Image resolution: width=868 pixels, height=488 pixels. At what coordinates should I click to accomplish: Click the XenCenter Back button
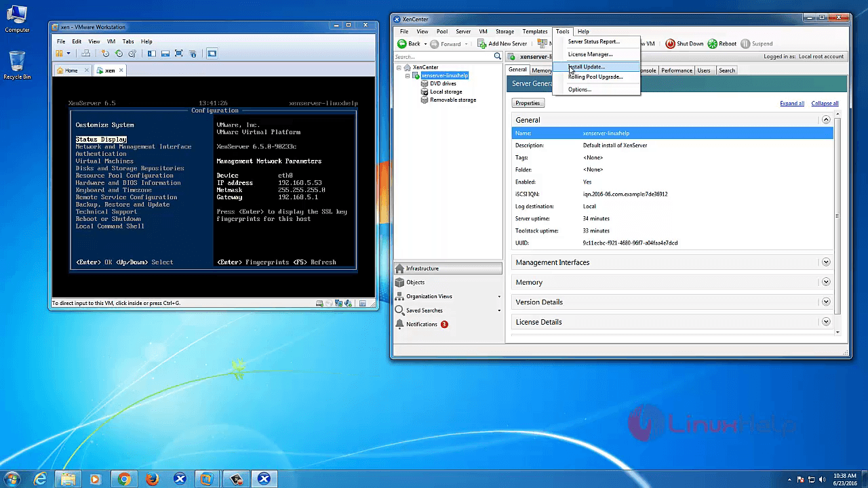pos(409,44)
